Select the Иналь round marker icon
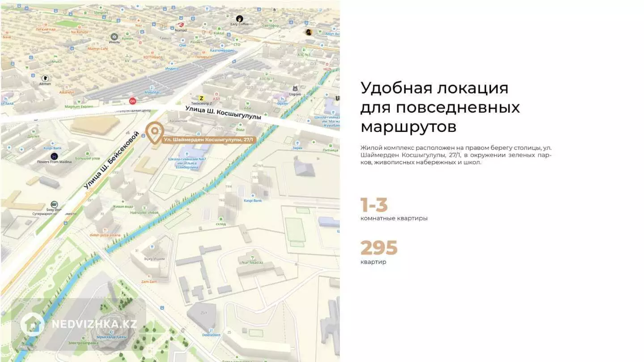The image size is (644, 362). (x=114, y=37)
